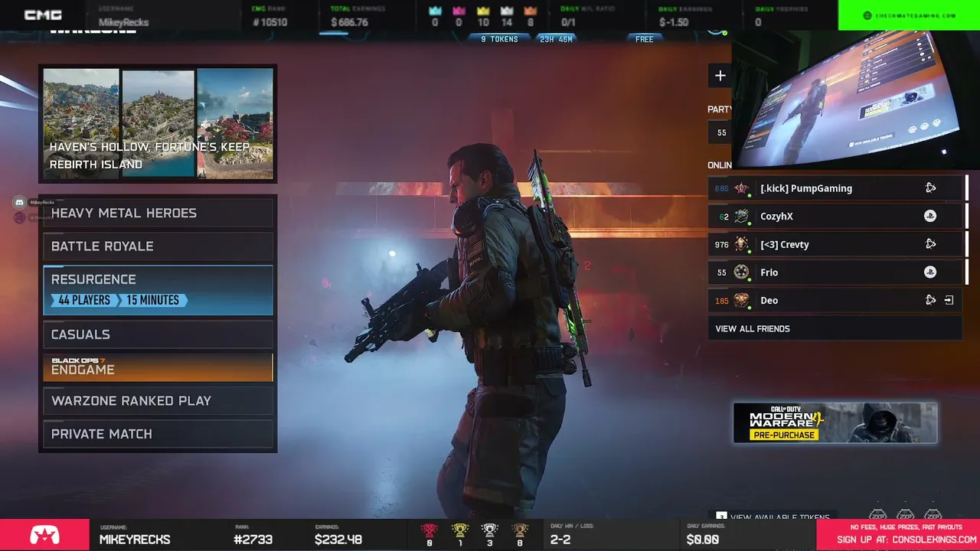Click the MikeyRecks username in the top bar
The width and height of the screenshot is (980, 551).
[123, 22]
